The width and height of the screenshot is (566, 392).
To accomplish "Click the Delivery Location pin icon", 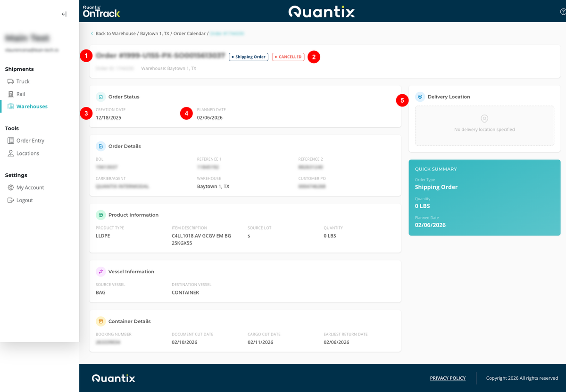I will click(x=420, y=97).
